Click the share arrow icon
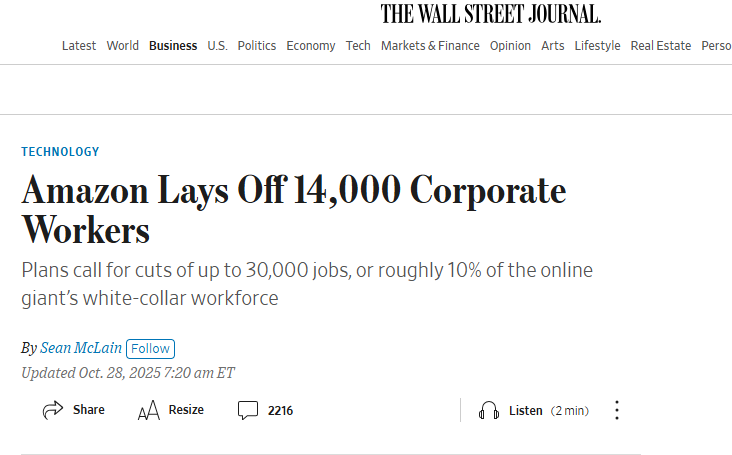The image size is (732, 455). click(52, 410)
